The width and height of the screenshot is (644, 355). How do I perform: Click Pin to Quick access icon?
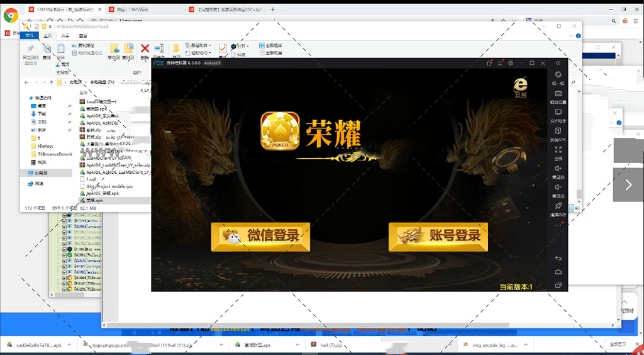pyautogui.click(x=30, y=49)
